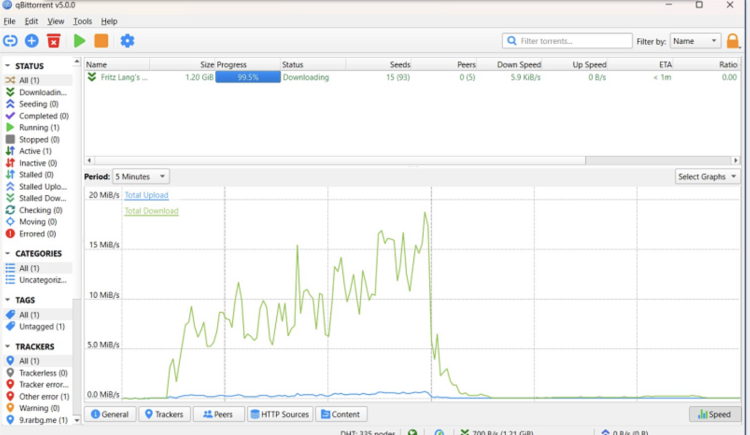Screen dimensions: 750x435
Task: Switch to the Trackers tab
Action: pos(164,414)
